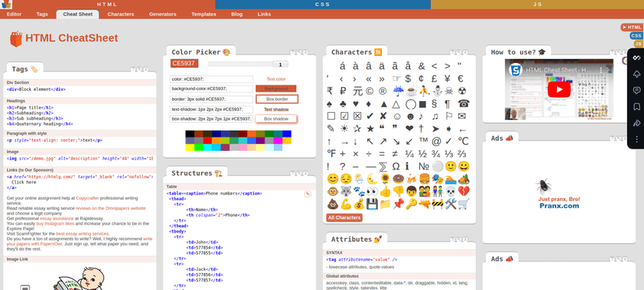Click the hot coffee cup emoji character
644x290 pixels.
(411, 91)
